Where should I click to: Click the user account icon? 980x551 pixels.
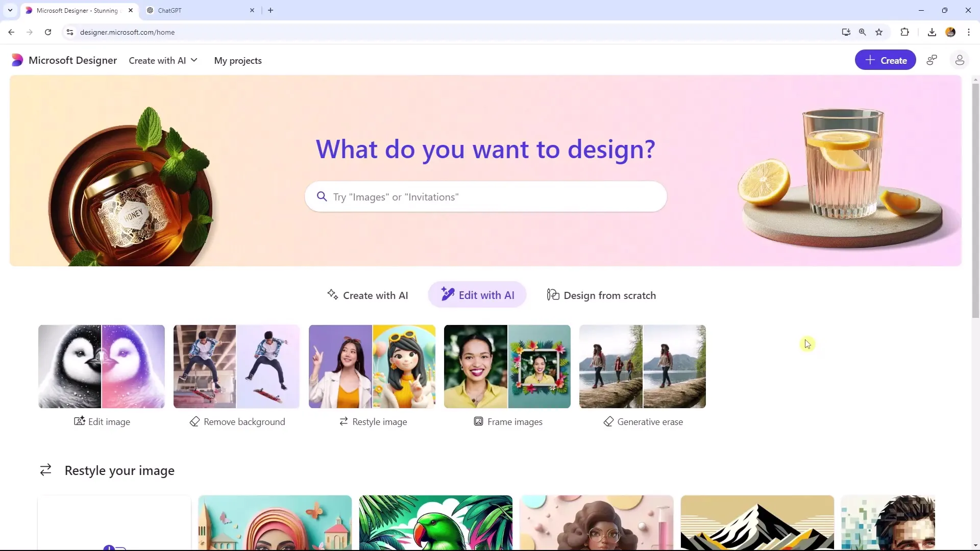[x=960, y=60]
